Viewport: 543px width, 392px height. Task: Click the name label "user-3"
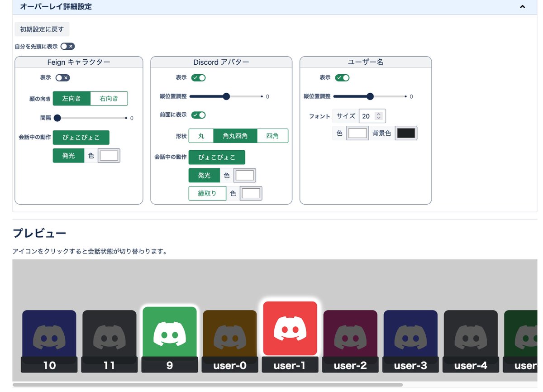coord(410,365)
